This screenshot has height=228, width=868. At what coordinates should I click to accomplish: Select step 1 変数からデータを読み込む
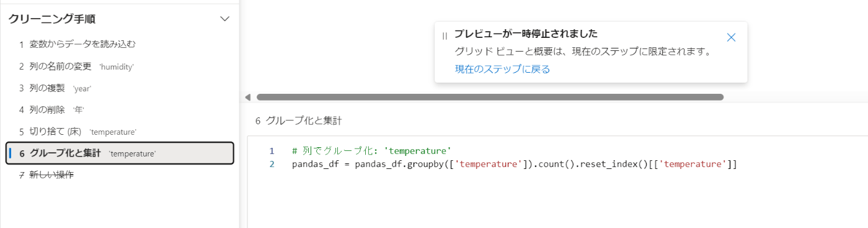(x=120, y=44)
